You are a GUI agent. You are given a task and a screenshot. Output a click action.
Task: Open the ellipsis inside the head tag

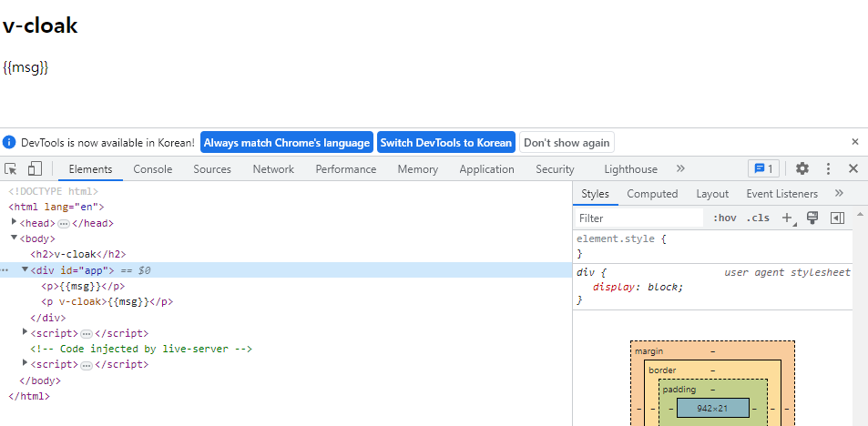[64, 224]
